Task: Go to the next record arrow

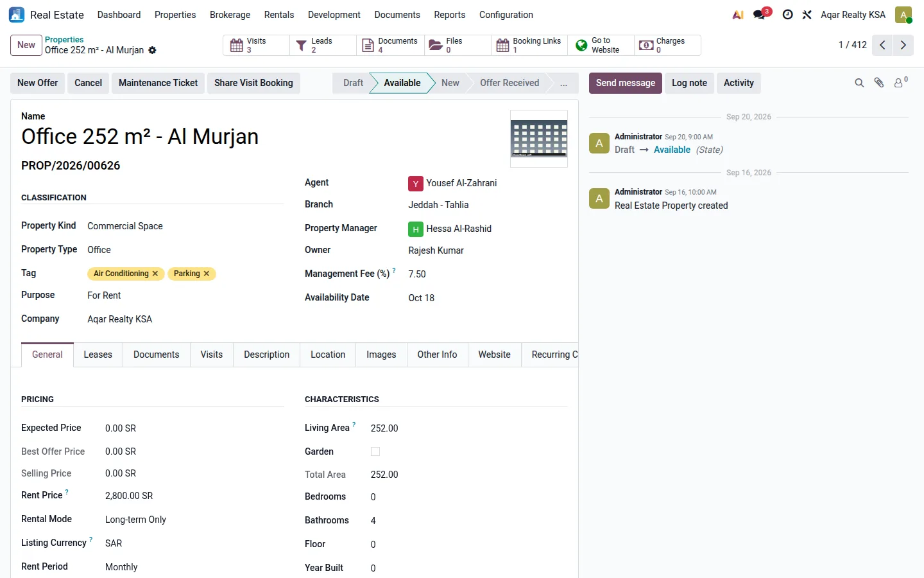Action: click(903, 45)
